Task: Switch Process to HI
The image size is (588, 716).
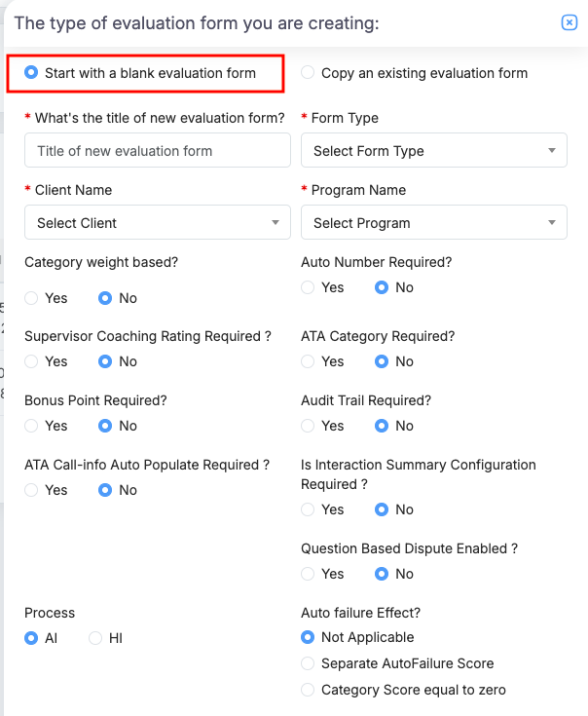Action: (x=96, y=638)
